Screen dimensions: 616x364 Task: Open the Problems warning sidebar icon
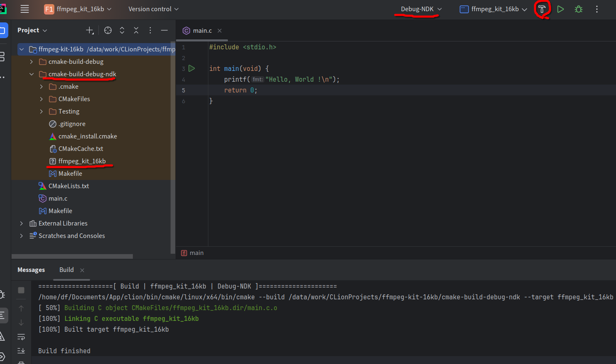click(2, 336)
